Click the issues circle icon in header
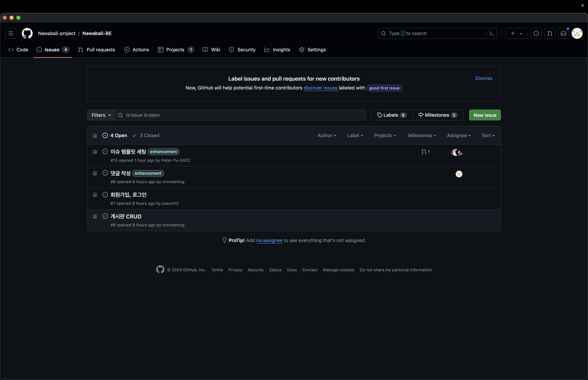Viewport: 588px width, 380px height. tap(536, 33)
